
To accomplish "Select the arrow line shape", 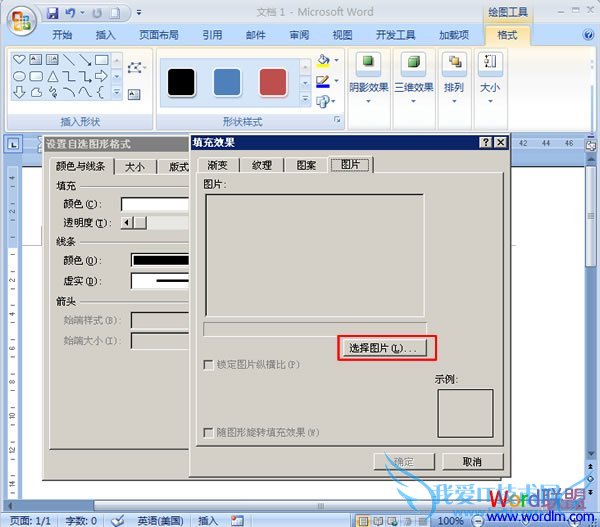I will pyautogui.click(x=85, y=59).
